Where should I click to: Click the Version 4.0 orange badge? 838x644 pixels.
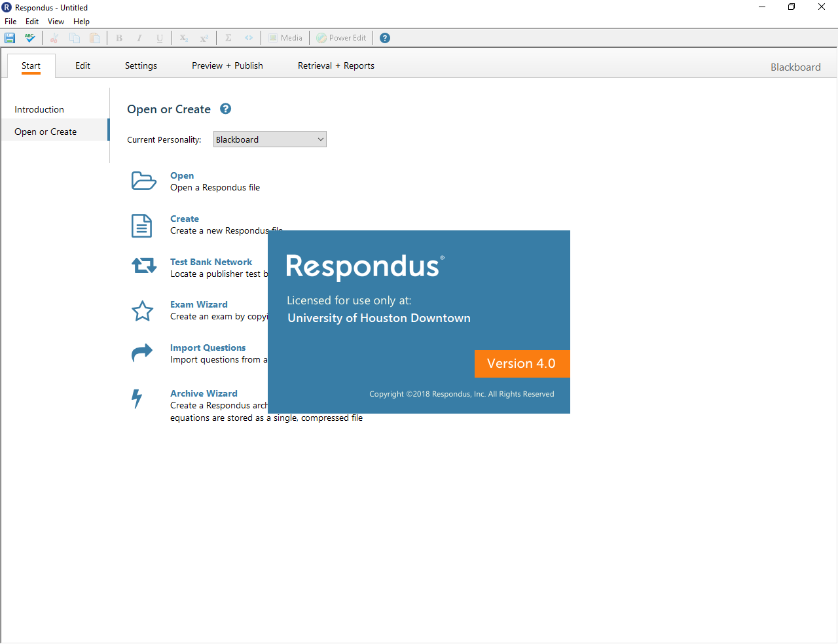(522, 364)
